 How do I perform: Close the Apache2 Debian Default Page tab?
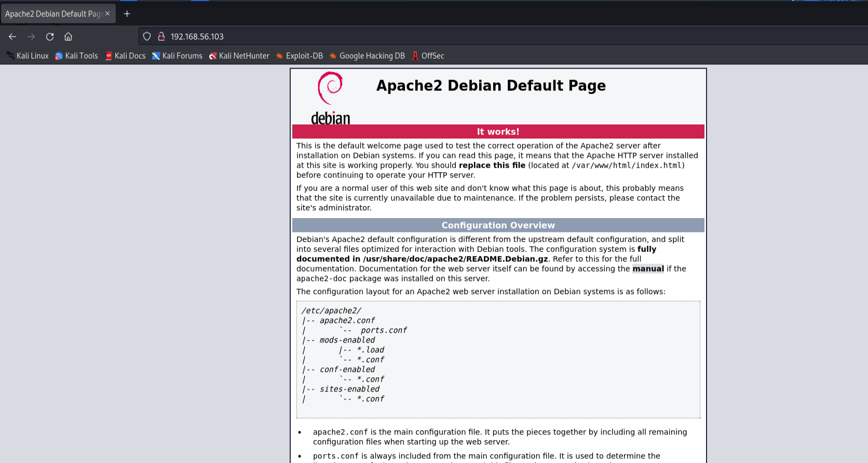[x=107, y=13]
